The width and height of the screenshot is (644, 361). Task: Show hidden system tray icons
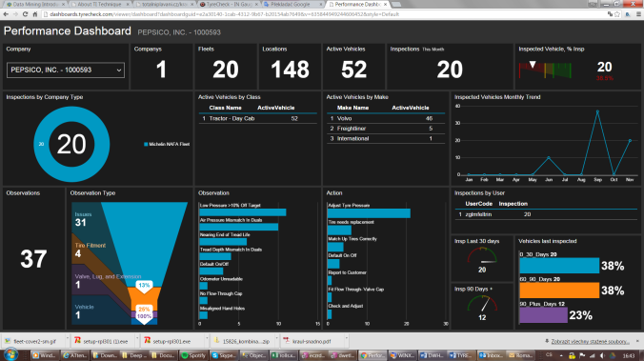pos(561,355)
